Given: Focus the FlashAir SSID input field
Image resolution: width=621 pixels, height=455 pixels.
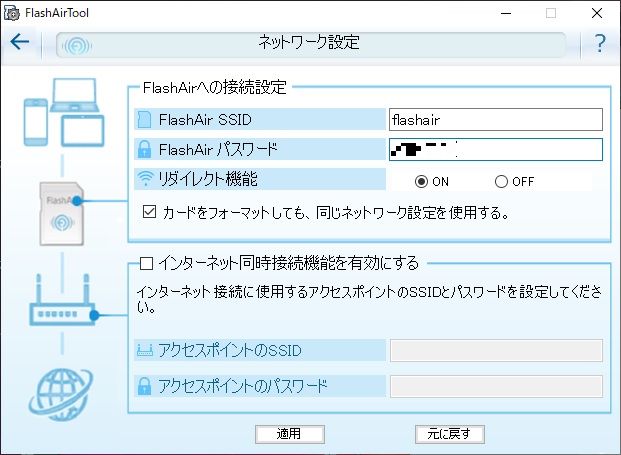Looking at the screenshot, I should click(x=496, y=120).
